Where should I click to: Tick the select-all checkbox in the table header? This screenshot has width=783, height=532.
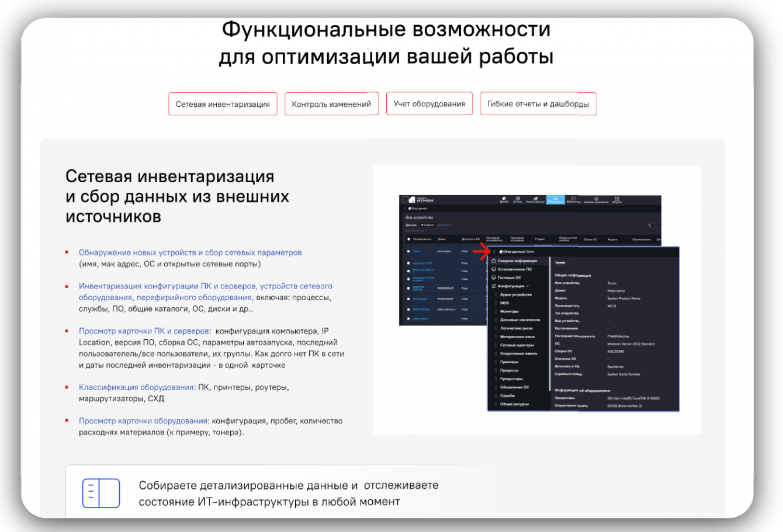408,239
